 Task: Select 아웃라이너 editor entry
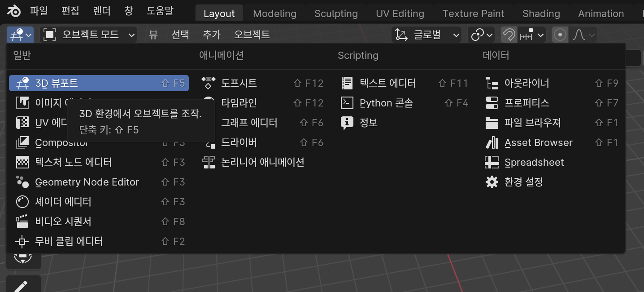[552, 83]
